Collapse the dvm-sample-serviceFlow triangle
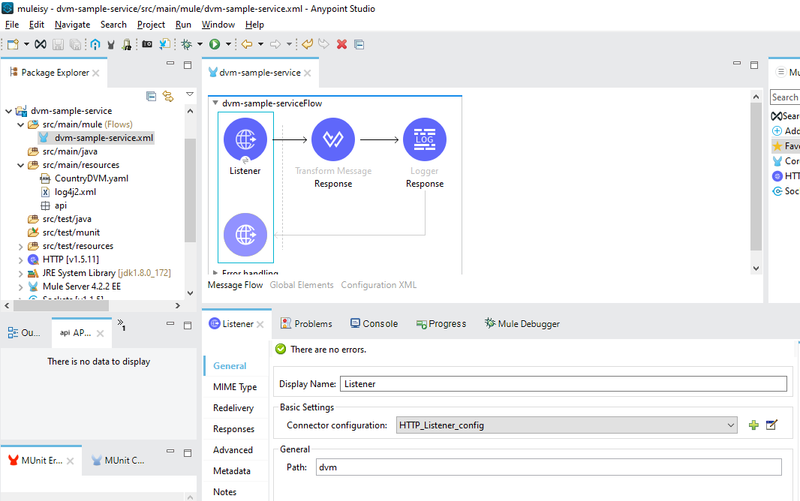Viewport: 800px width, 501px height. (215, 103)
